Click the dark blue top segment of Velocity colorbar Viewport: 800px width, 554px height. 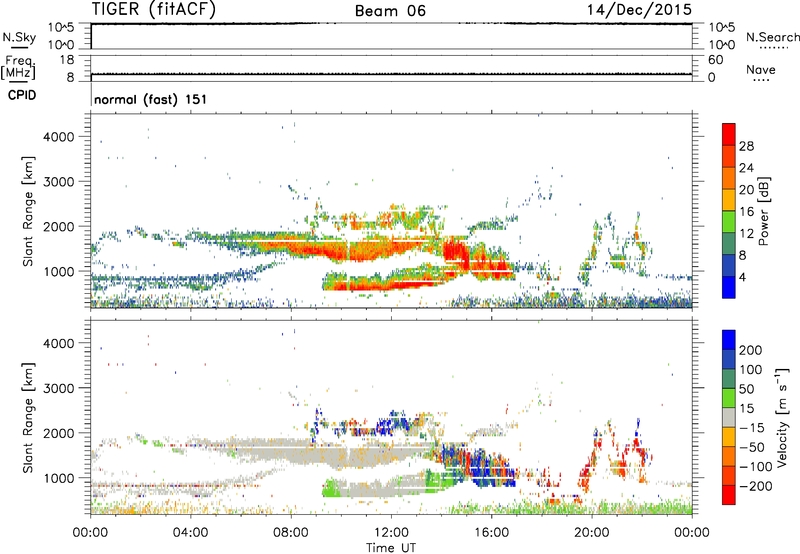[729, 340]
